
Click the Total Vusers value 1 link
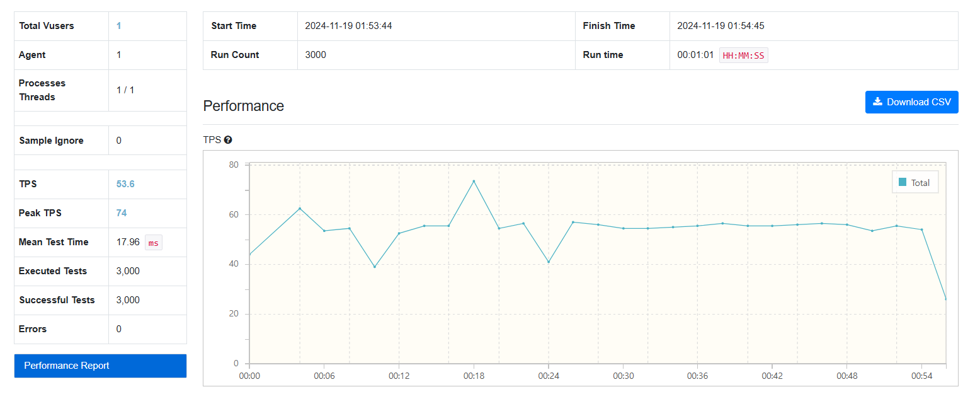(119, 26)
